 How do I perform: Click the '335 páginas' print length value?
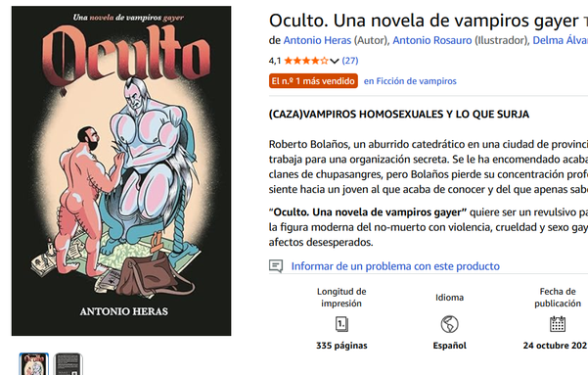click(x=341, y=346)
